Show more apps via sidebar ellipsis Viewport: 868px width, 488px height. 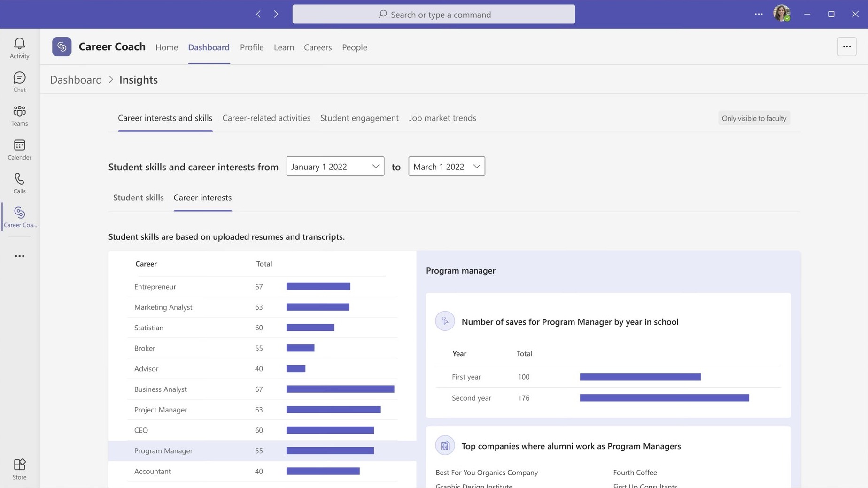[19, 256]
